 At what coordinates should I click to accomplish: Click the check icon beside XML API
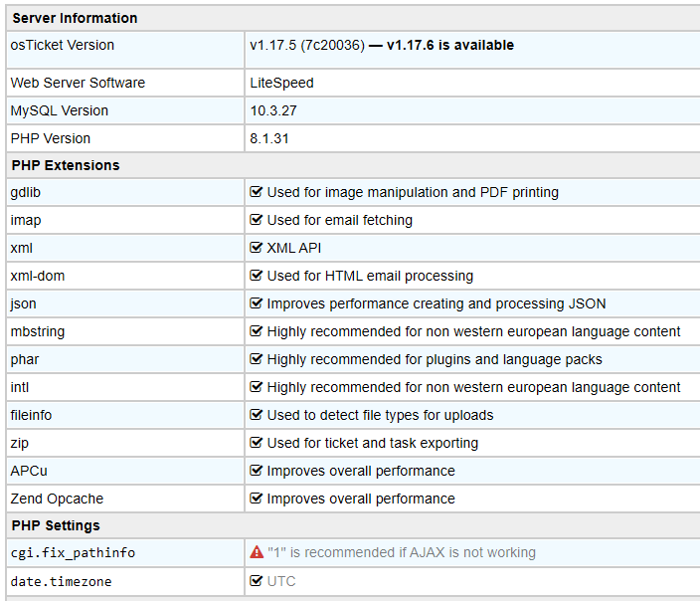pos(257,248)
